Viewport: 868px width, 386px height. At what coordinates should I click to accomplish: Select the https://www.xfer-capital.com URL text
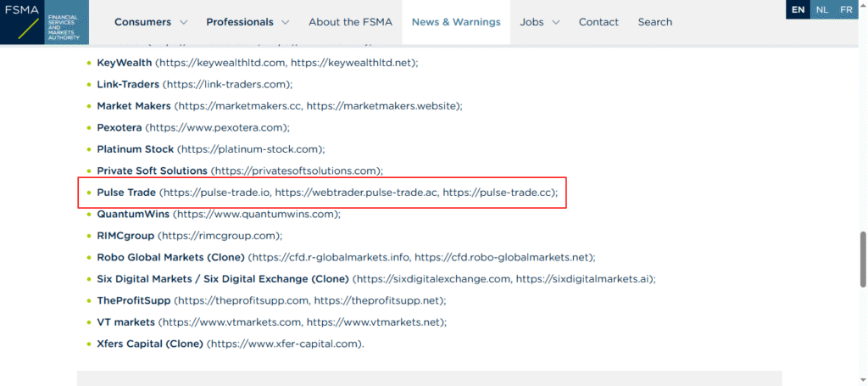pyautogui.click(x=285, y=344)
